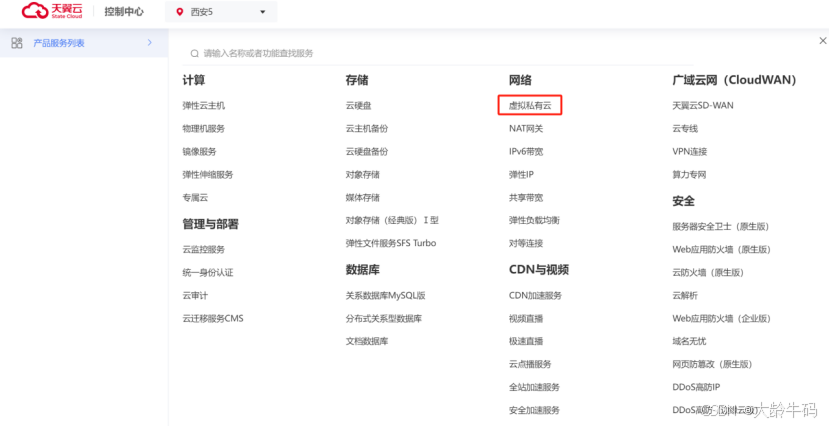This screenshot has width=829, height=426.
Task: Open 云监控服务
Action: tap(204, 249)
